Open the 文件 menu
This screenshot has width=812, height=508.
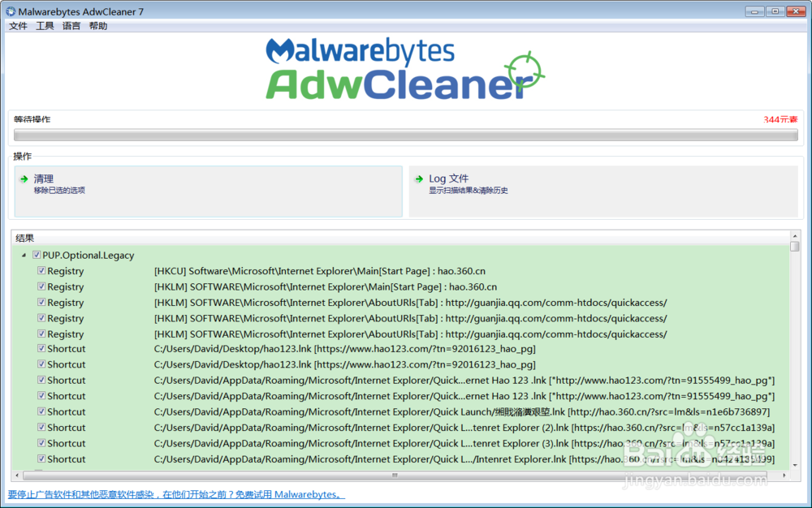[x=18, y=26]
